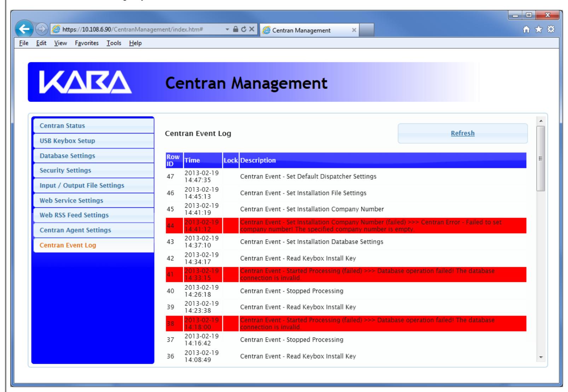Viewport: 568px width, 392px height.
Task: Click the timestamp 2013-02-19 14:45:13
Action: click(x=202, y=193)
